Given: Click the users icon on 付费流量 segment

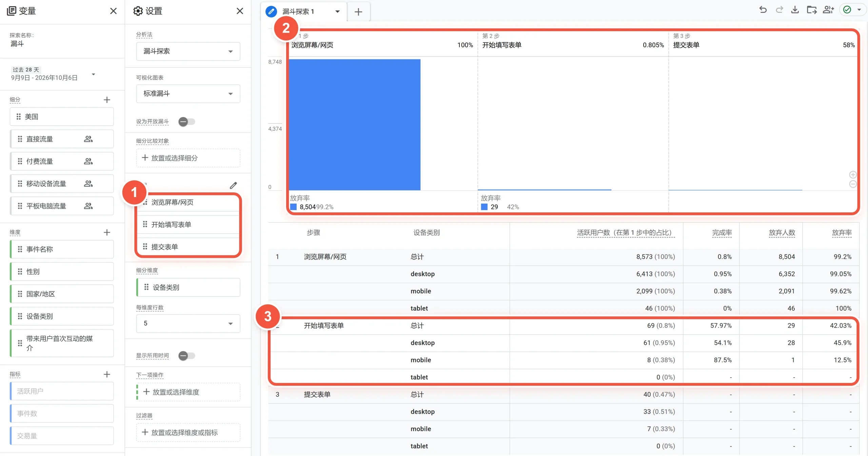Looking at the screenshot, I should click(88, 161).
